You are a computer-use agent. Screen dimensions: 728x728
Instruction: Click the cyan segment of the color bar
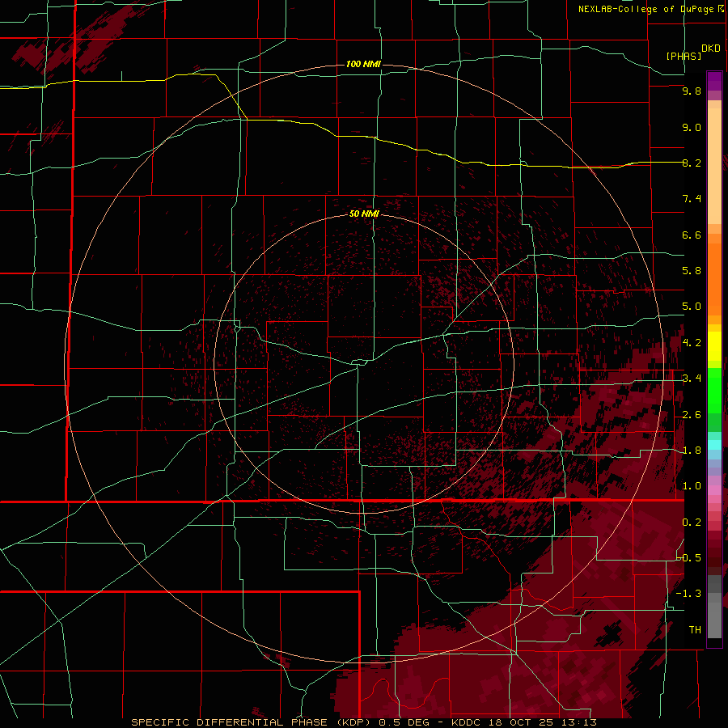(714, 445)
